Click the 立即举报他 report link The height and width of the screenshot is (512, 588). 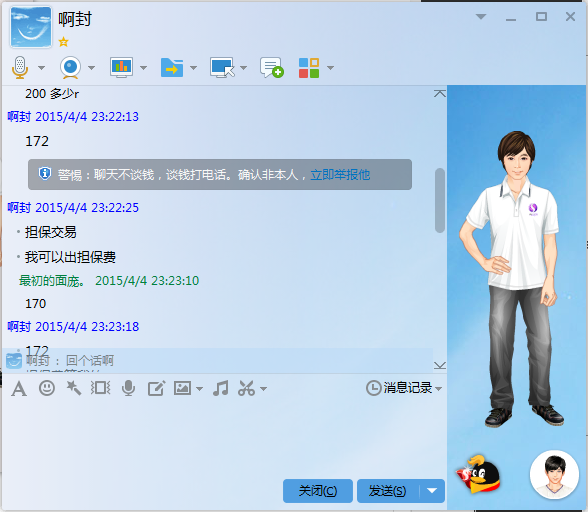[x=340, y=174]
